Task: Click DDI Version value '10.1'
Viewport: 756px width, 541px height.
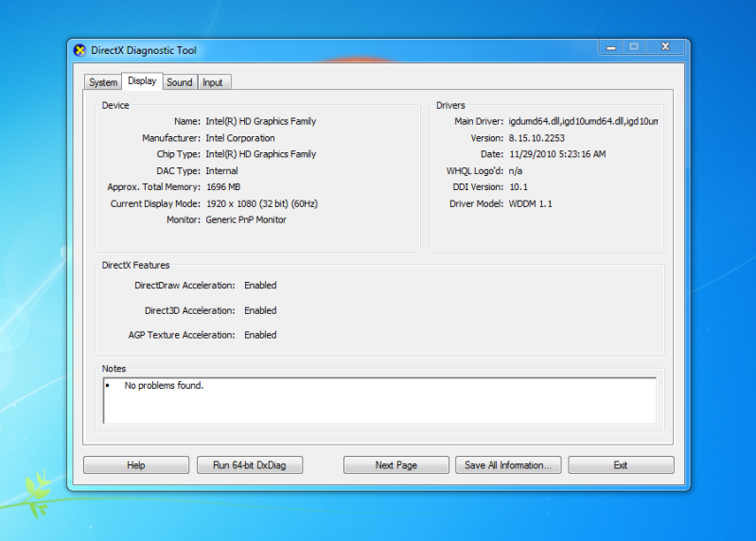Action: pyautogui.click(x=519, y=187)
